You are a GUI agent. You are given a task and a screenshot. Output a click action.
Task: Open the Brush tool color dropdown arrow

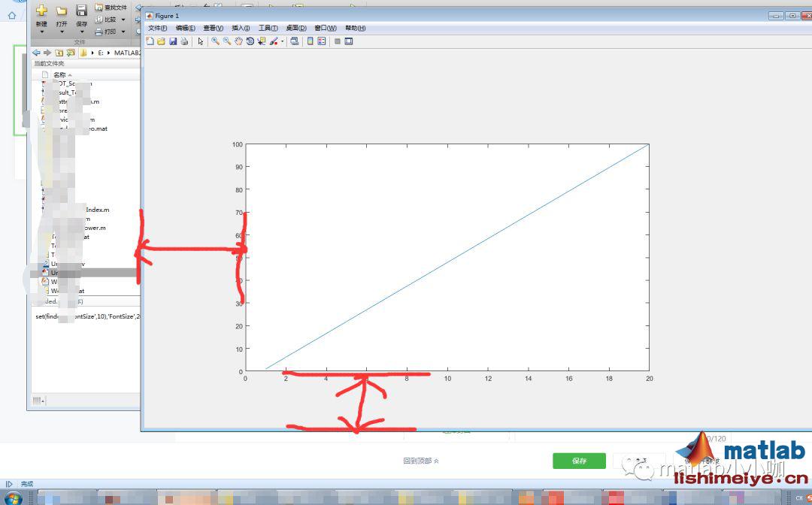[x=282, y=41]
